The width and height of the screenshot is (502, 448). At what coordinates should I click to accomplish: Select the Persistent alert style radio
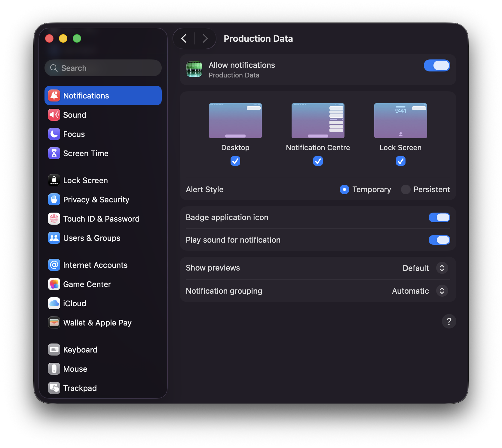[406, 189]
